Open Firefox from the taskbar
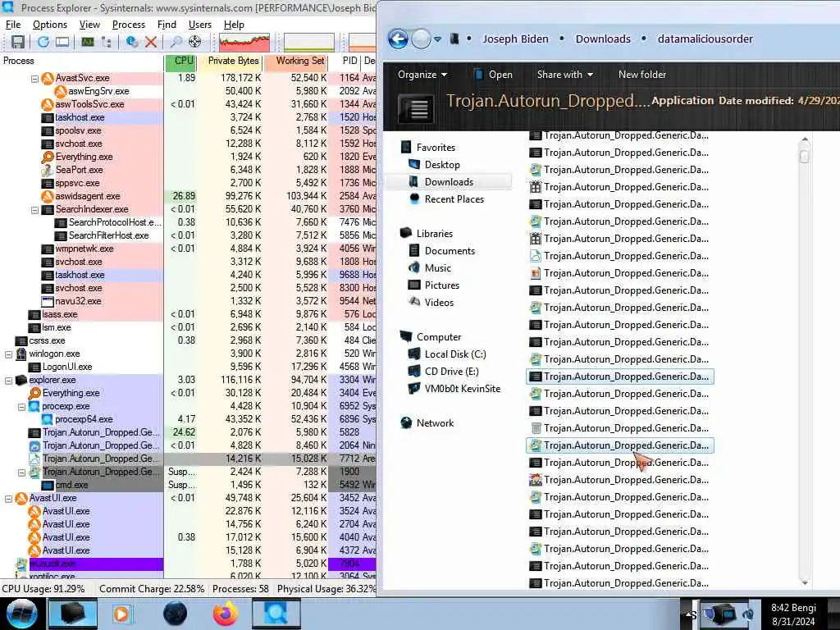Image resolution: width=840 pixels, height=630 pixels. pyautogui.click(x=226, y=614)
